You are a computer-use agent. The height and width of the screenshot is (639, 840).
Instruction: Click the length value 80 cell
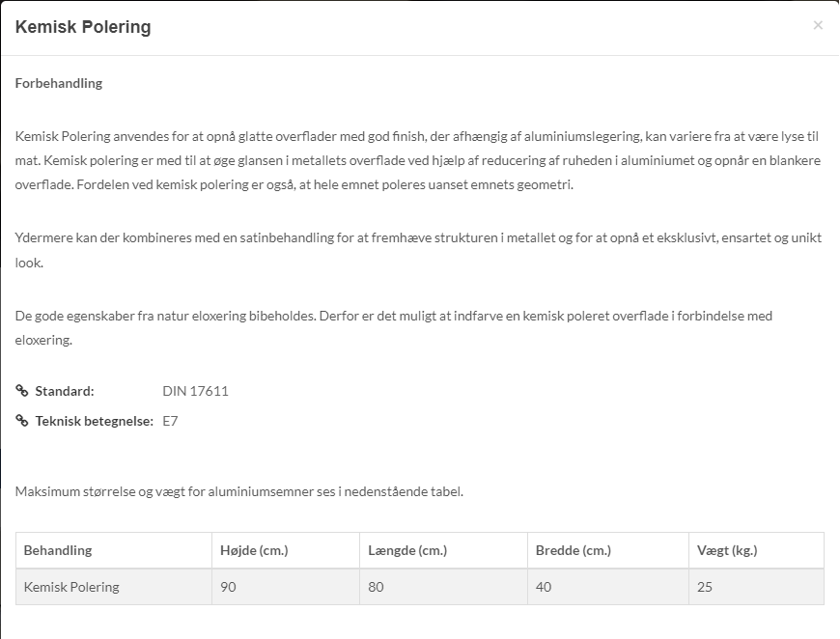tap(377, 587)
